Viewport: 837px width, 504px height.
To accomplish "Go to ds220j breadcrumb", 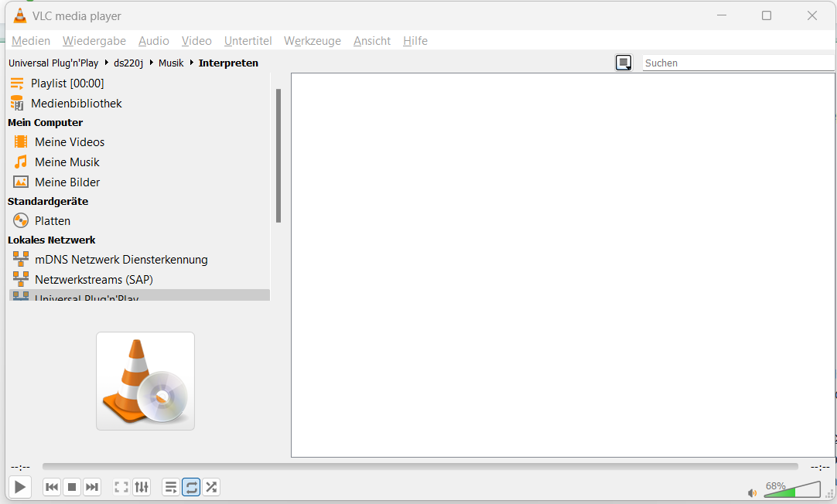I will point(128,63).
